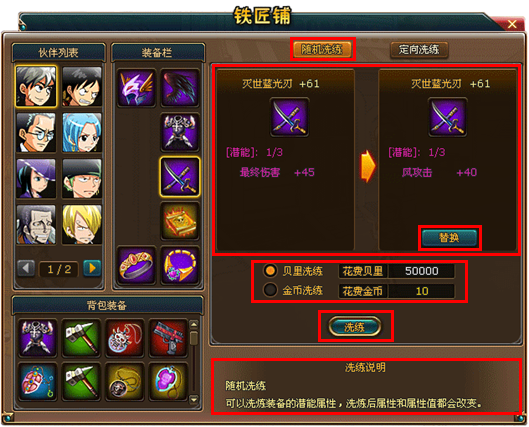Select the blue-haired girl partner portrait
Viewport: 529px width, 427px height.
coord(82,132)
